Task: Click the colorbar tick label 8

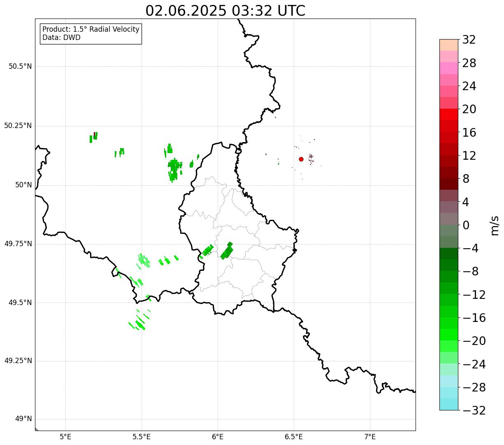Action: tap(466, 179)
